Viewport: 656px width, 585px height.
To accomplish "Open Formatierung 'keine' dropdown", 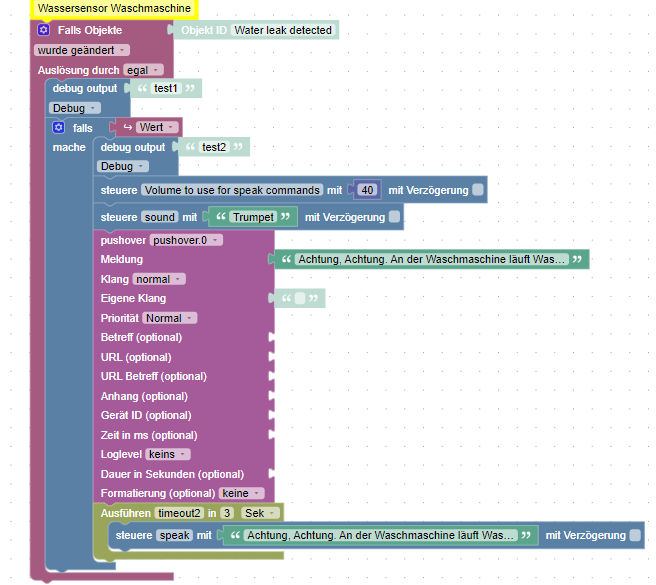I will coord(241,493).
